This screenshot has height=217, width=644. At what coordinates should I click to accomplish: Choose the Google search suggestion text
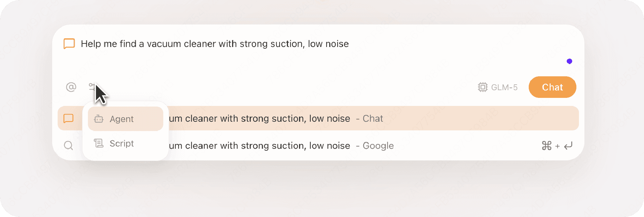(x=259, y=146)
